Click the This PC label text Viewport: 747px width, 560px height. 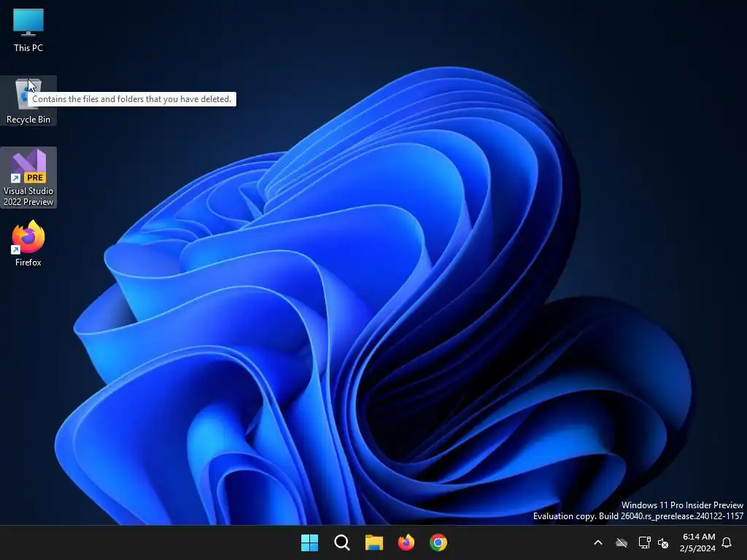pyautogui.click(x=28, y=48)
